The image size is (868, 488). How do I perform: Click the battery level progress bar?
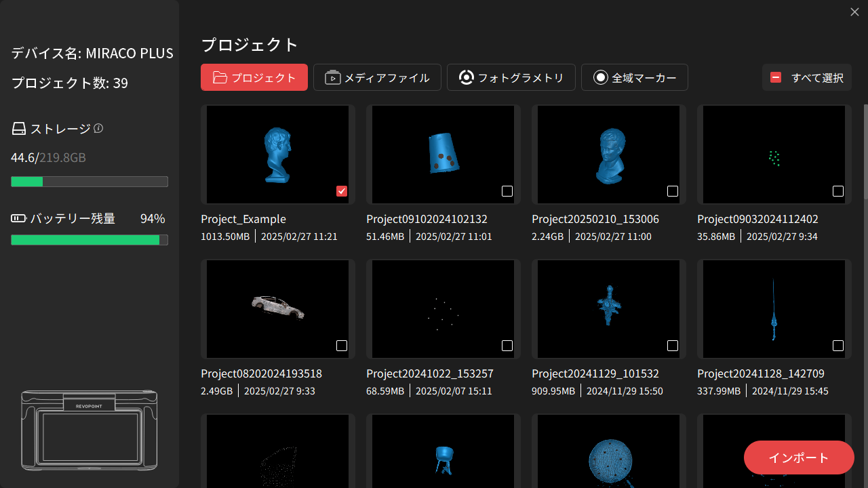[90, 240]
